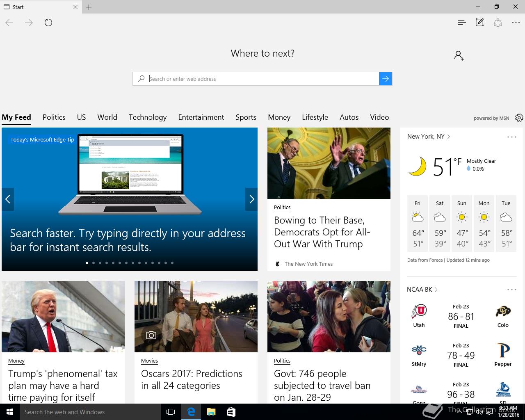Screen dimensions: 525x420
Task: Open the World tab
Action: 107,117
